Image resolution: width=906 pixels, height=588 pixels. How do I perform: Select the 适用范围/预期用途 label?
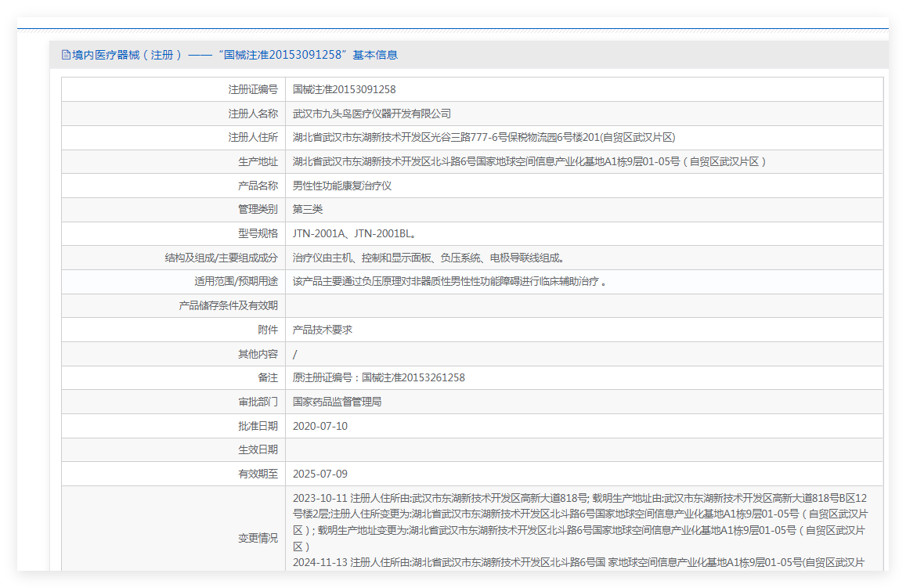236,282
